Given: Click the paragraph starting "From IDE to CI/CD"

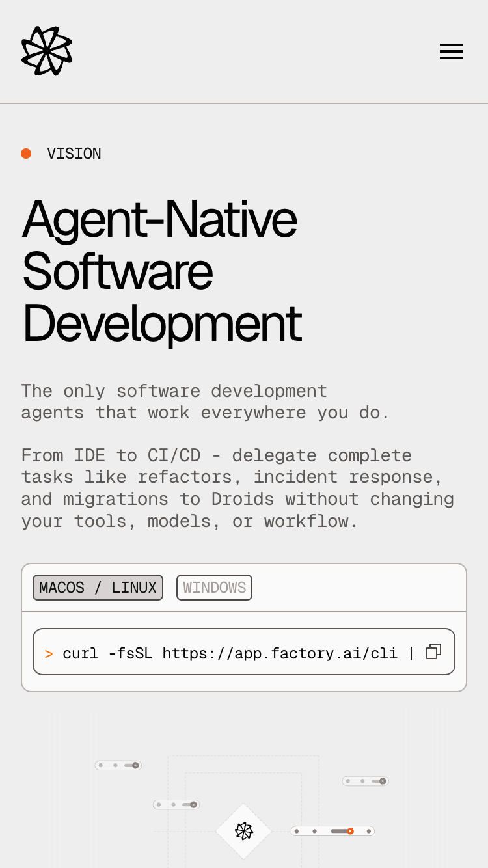Looking at the screenshot, I should tap(237, 488).
